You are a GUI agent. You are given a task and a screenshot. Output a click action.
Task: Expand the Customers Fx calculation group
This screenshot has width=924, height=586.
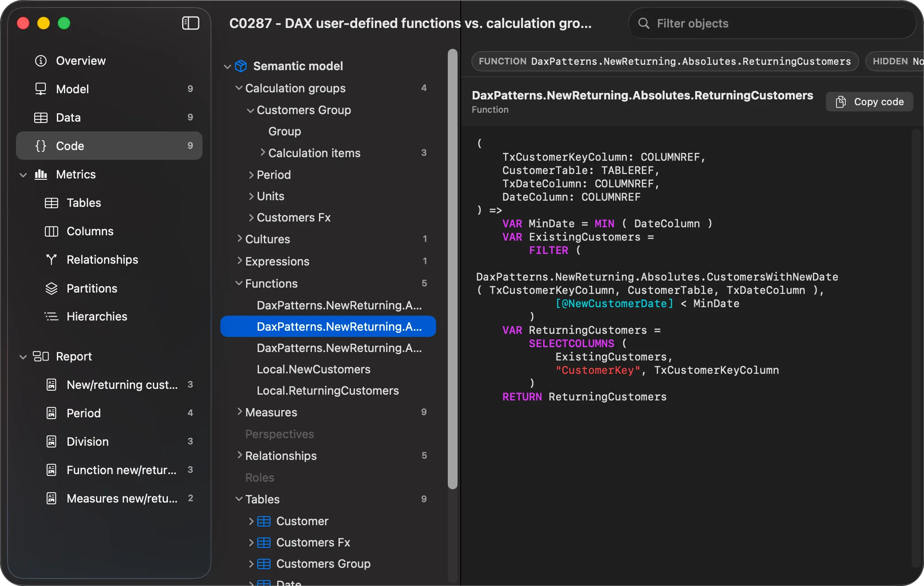click(x=251, y=218)
